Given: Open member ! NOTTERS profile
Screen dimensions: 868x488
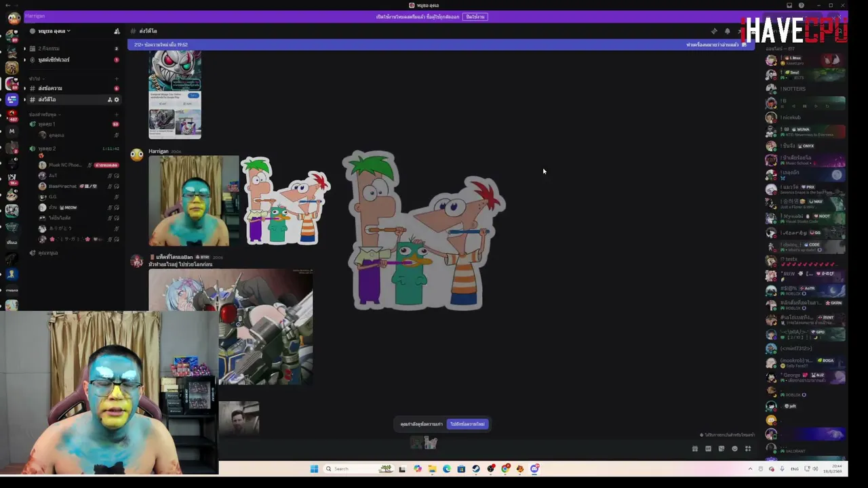Looking at the screenshot, I should click(806, 89).
